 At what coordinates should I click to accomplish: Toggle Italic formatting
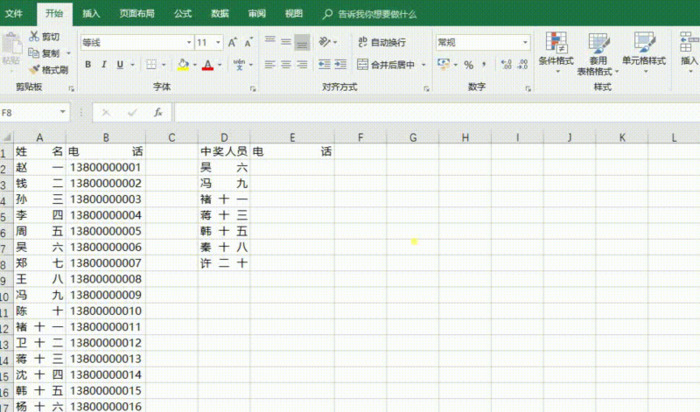[x=104, y=64]
